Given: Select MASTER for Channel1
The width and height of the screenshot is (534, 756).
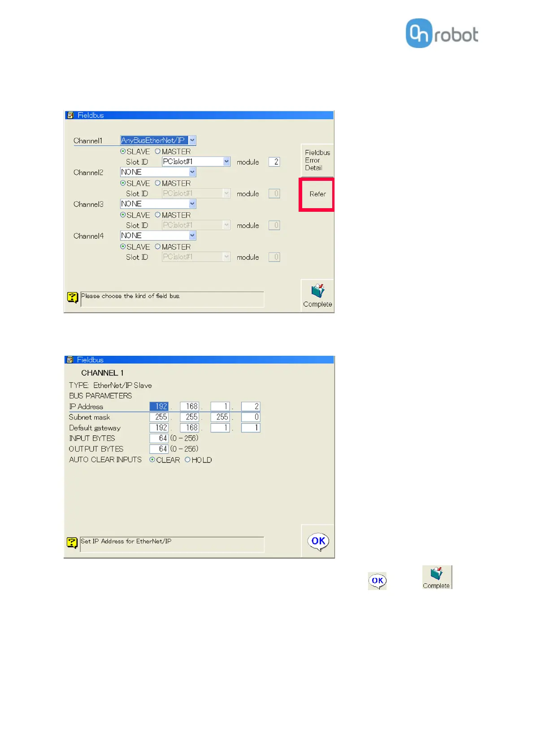Looking at the screenshot, I should coord(158,152).
